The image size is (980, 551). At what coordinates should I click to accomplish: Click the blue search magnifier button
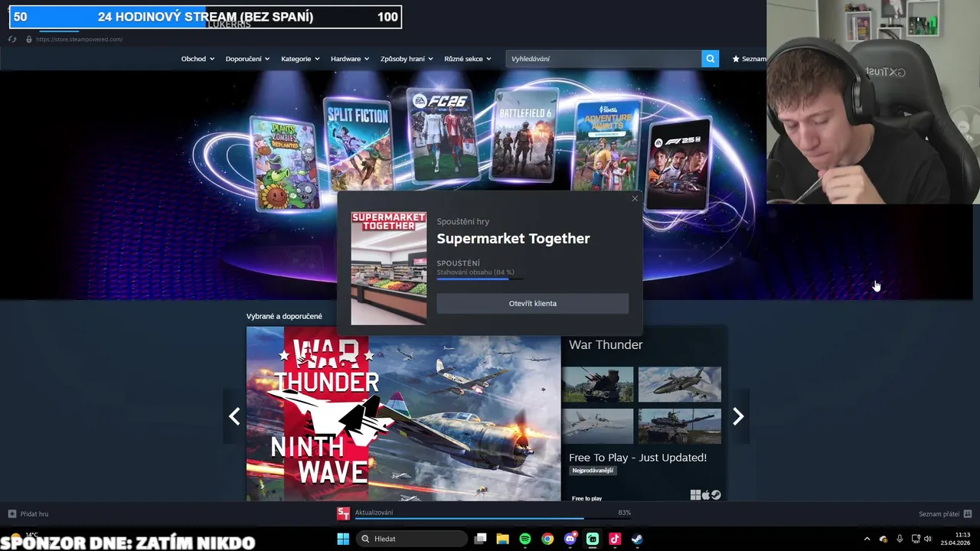[710, 59]
